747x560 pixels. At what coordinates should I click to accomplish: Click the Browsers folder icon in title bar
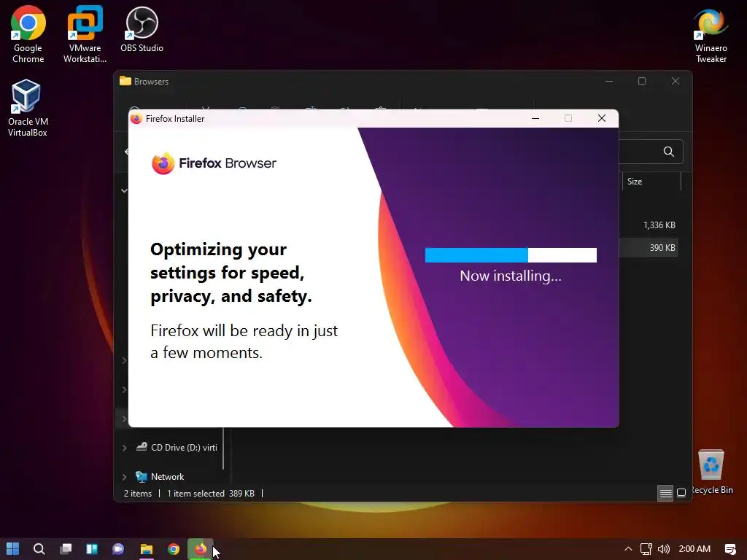[125, 81]
